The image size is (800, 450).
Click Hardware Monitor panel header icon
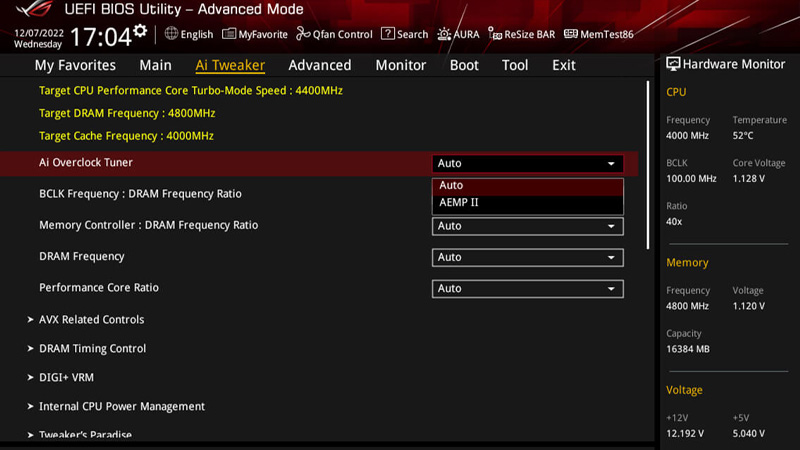pyautogui.click(x=673, y=64)
